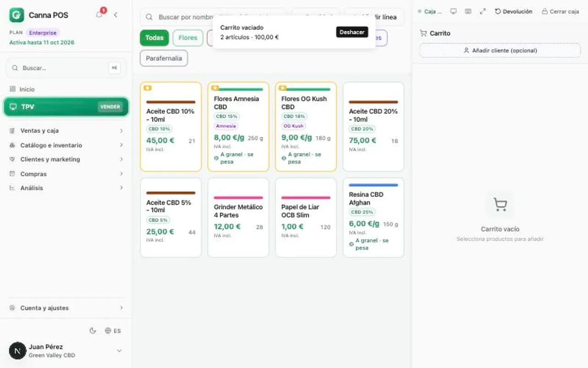Select the Flores category filter
Image resolution: width=588 pixels, height=368 pixels.
click(188, 38)
